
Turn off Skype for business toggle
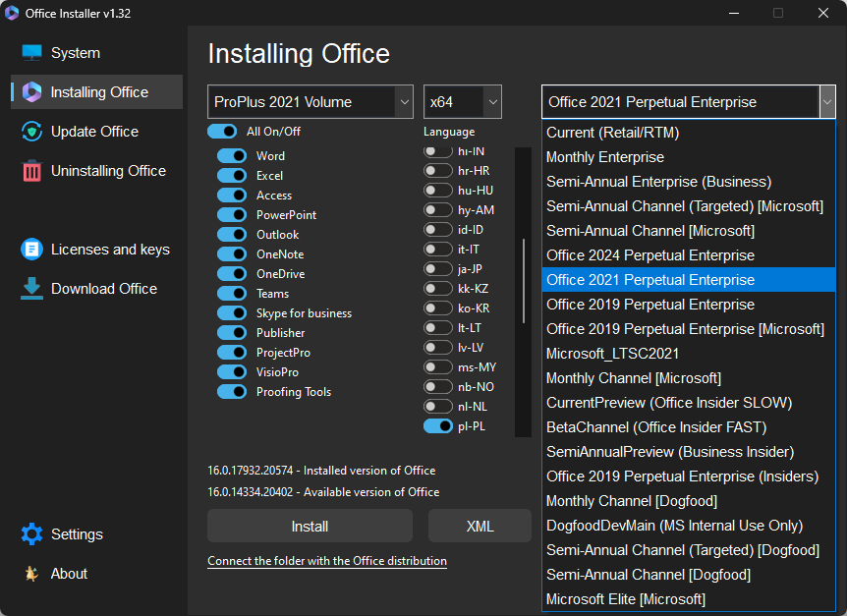[232, 313]
